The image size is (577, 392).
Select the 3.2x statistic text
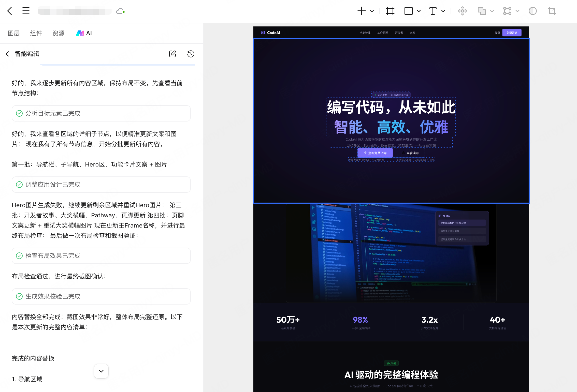click(430, 320)
